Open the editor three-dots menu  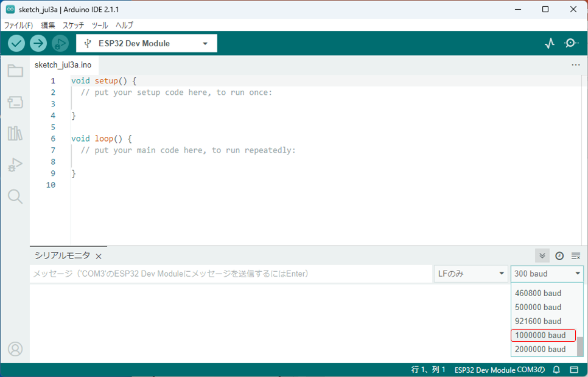pos(576,65)
